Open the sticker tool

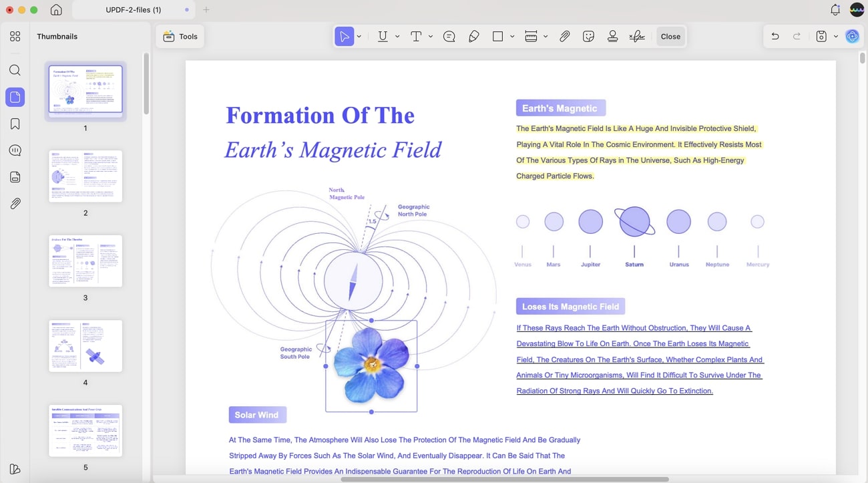(589, 37)
